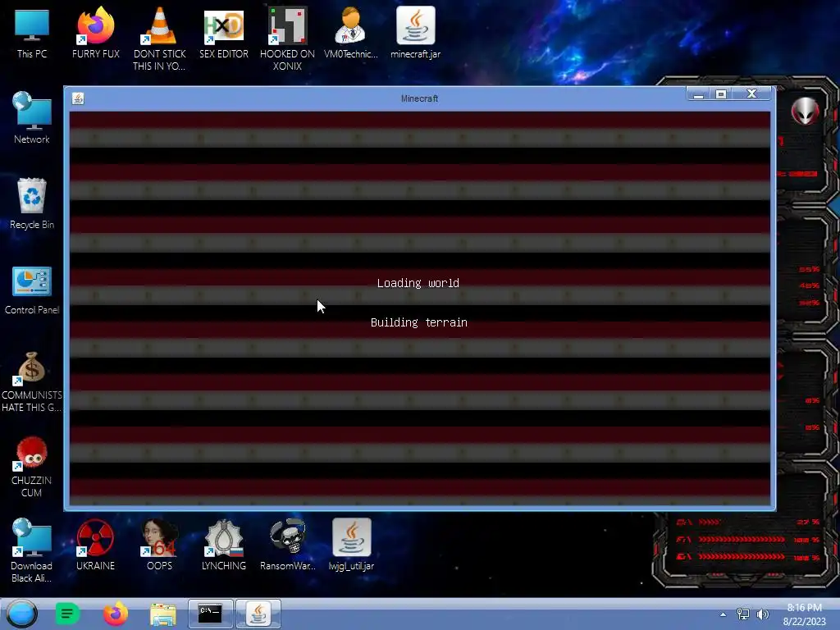Switch to the command prompt taskbar window
The width and height of the screenshot is (840, 630).
point(211,614)
